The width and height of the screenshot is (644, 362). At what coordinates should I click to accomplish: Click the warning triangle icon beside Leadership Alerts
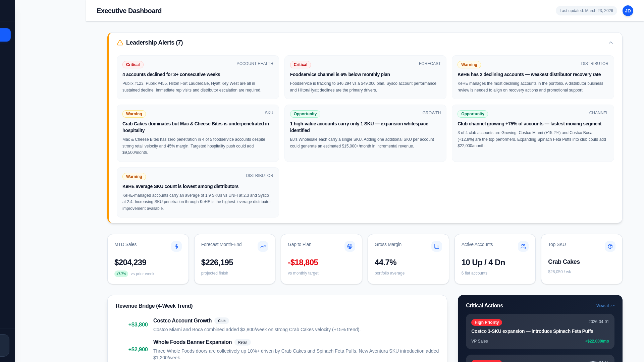(x=120, y=43)
